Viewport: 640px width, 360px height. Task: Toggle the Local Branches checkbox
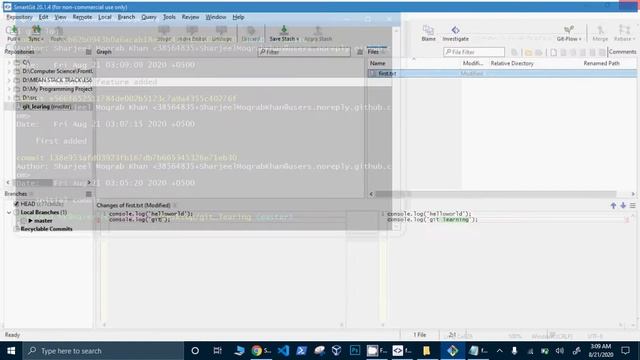pyautogui.click(x=17, y=212)
